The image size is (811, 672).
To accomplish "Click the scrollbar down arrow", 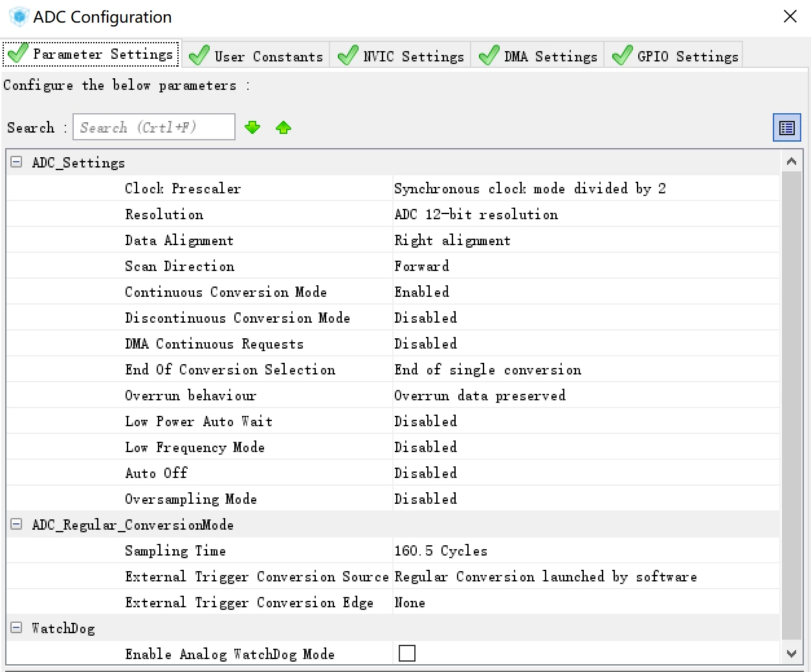I will coord(791,653).
